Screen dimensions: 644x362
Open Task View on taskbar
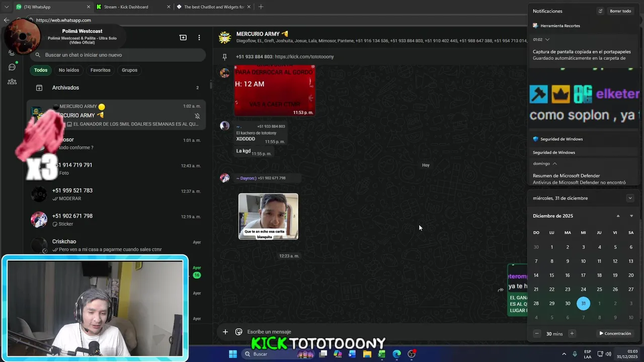pyautogui.click(x=324, y=354)
